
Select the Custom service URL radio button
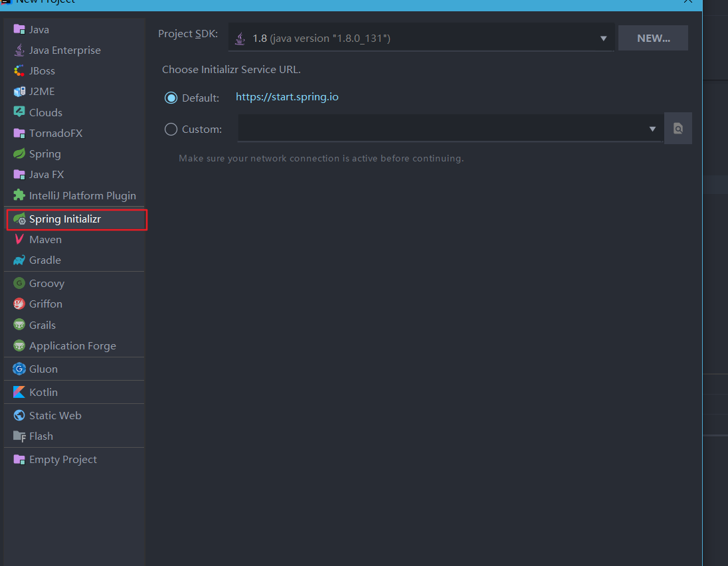tap(171, 129)
